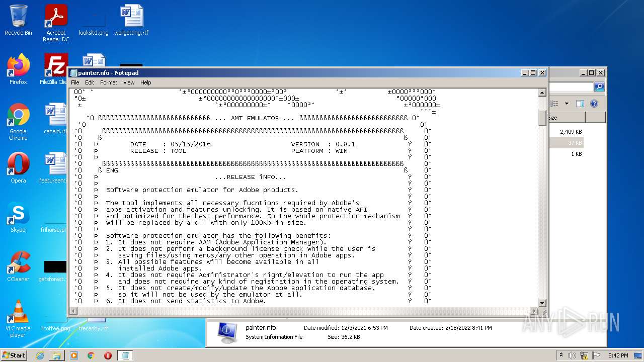
Task: Open Action Center flag tray icon
Action: click(596, 355)
